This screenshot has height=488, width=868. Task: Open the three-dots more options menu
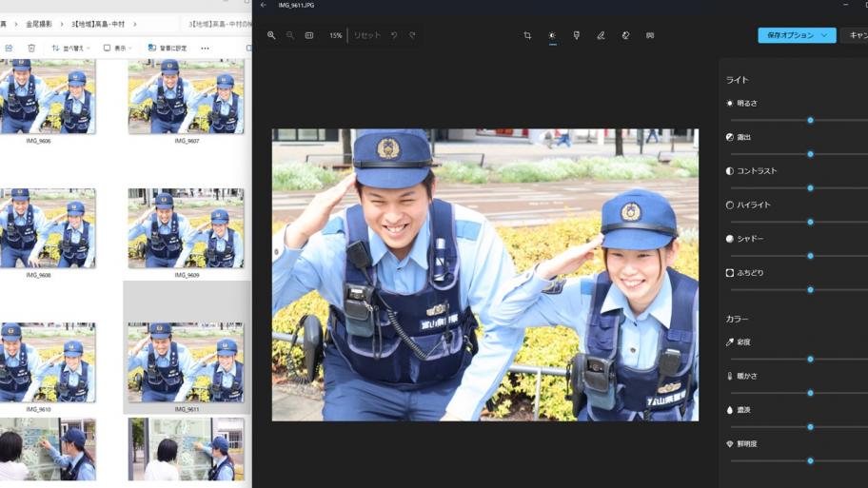coord(205,48)
